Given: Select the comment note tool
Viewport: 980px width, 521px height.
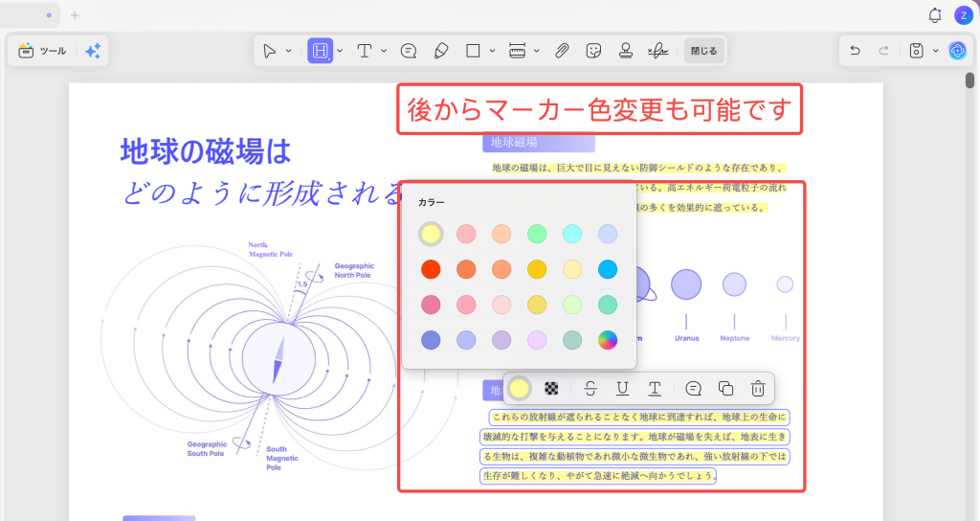Looking at the screenshot, I should 409,51.
